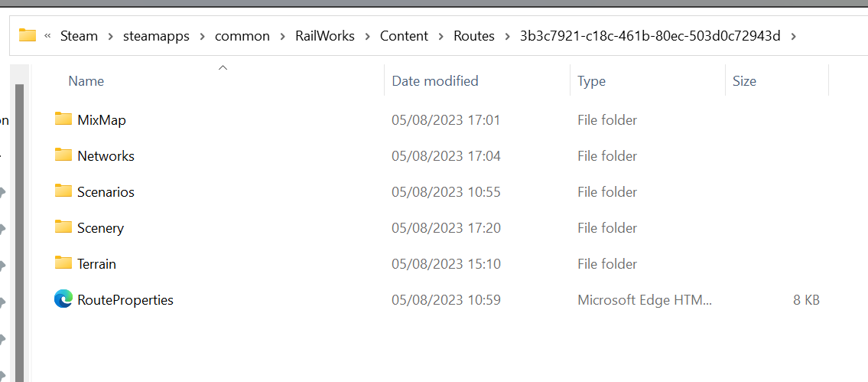
Task: Navigate to steamapps in breadcrumb path
Action: click(x=156, y=36)
